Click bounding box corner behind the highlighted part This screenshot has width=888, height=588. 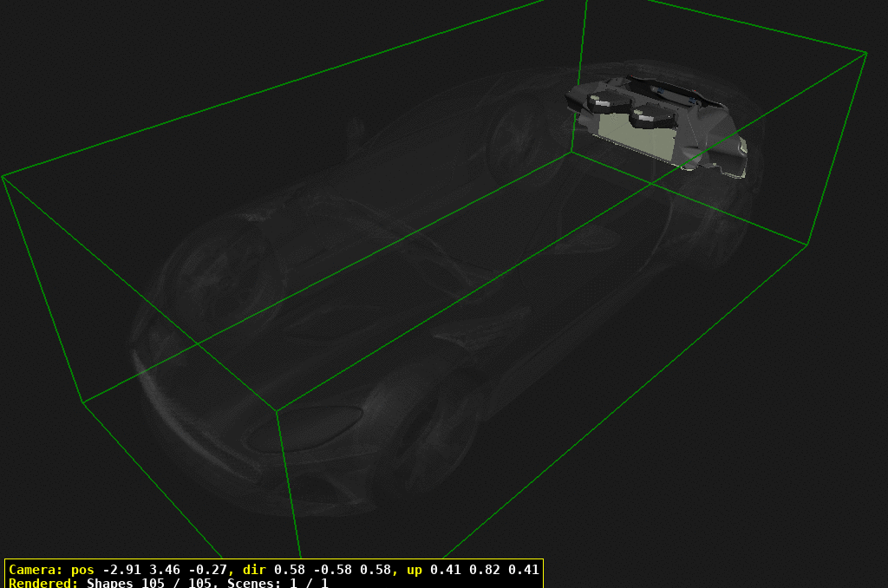(x=571, y=152)
